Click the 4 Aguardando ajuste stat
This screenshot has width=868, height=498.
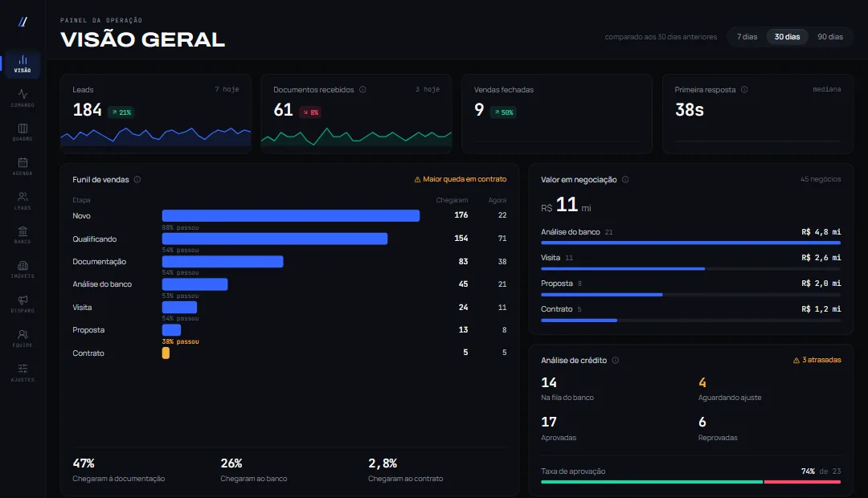pyautogui.click(x=730, y=389)
